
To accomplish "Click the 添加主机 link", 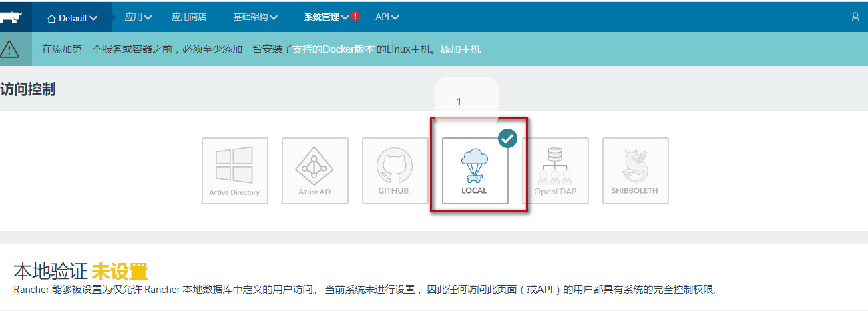I will 461,49.
